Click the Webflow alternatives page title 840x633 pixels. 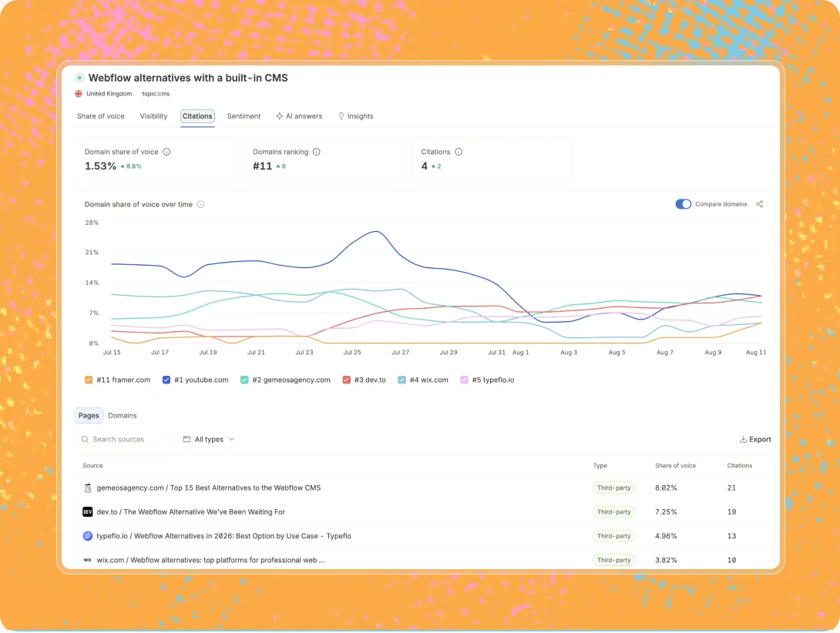[x=188, y=78]
